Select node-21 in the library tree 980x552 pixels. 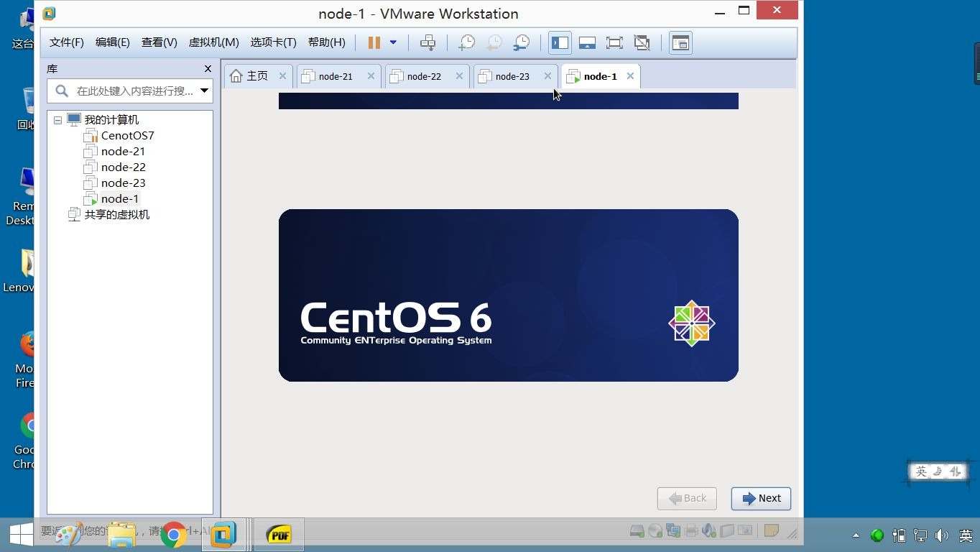tap(123, 151)
